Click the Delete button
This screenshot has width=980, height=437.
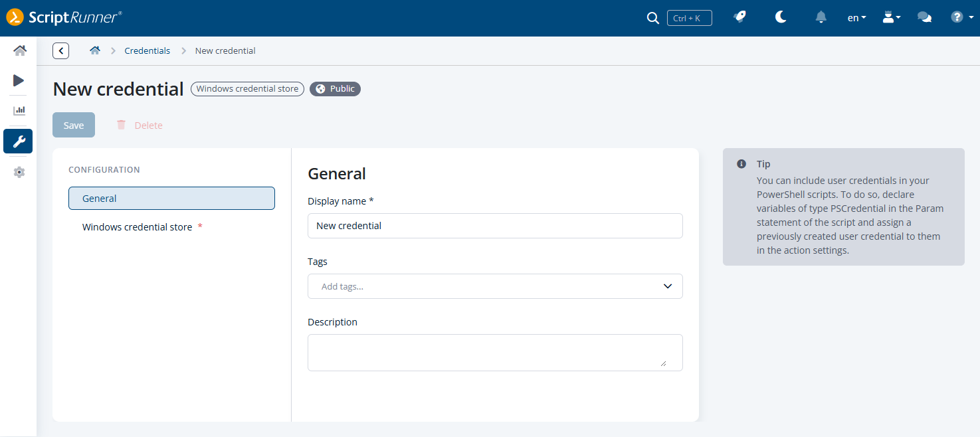[x=140, y=125]
